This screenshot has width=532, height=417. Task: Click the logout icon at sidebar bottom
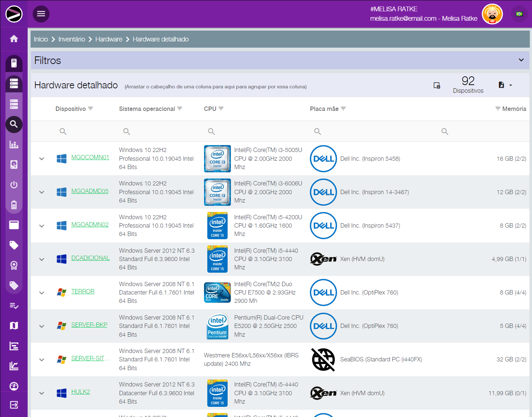[x=14, y=405]
